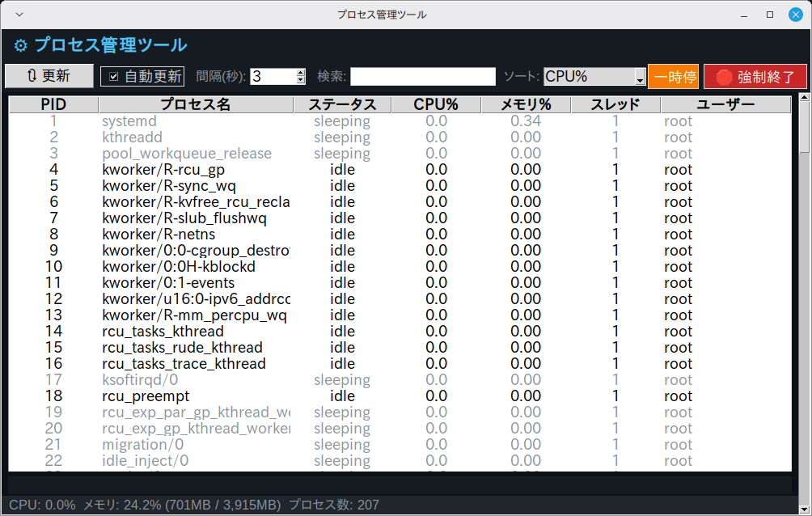
Task: Click the ユーザー column header
Action: [x=725, y=104]
